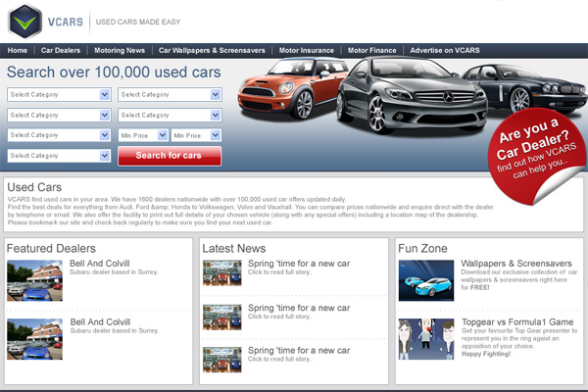Click the 'Featured Dealers' heading
The height and width of the screenshot is (392, 588).
tap(51, 248)
